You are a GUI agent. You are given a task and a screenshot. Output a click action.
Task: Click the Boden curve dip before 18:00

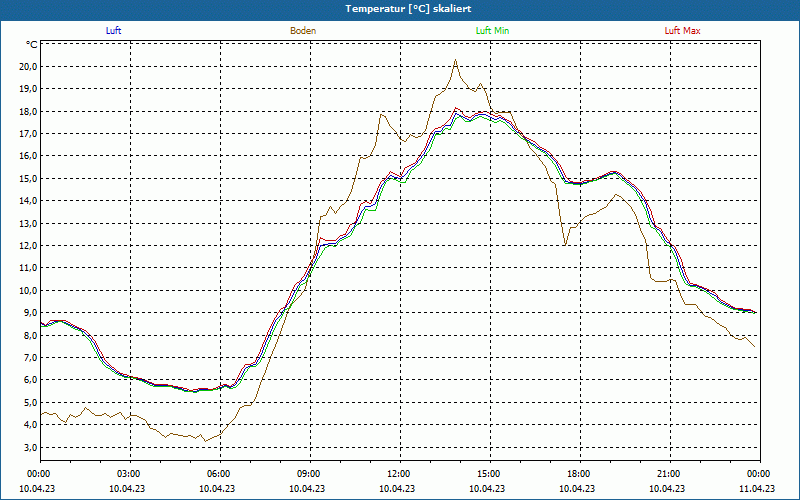point(565,245)
